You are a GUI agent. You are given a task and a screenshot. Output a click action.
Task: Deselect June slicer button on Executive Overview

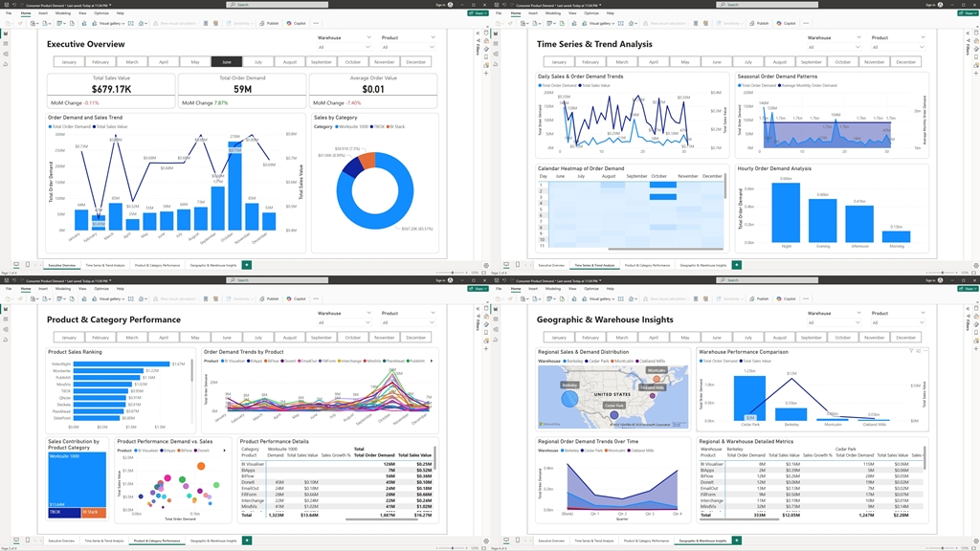pos(227,61)
